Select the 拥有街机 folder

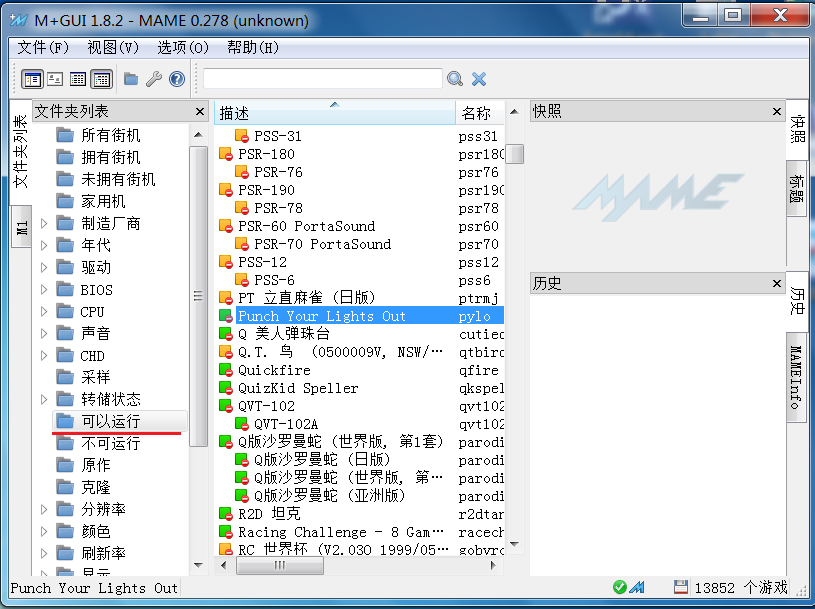coord(110,157)
